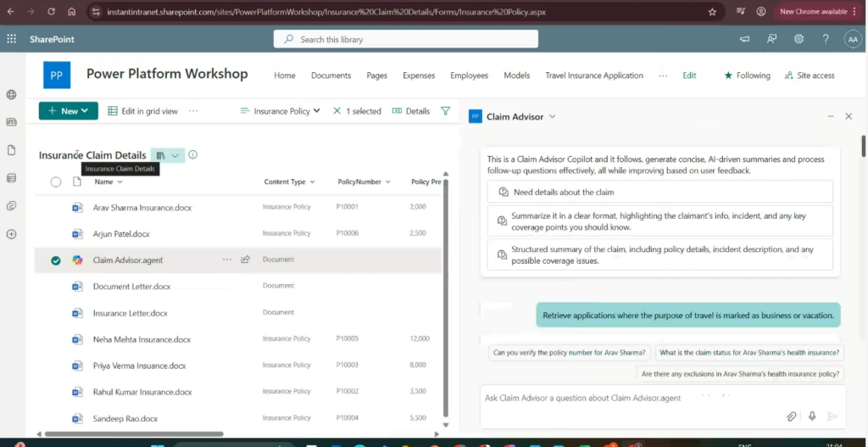This screenshot has height=447, width=868.
Task: Bookmark this page with the star icon
Action: pos(712,12)
